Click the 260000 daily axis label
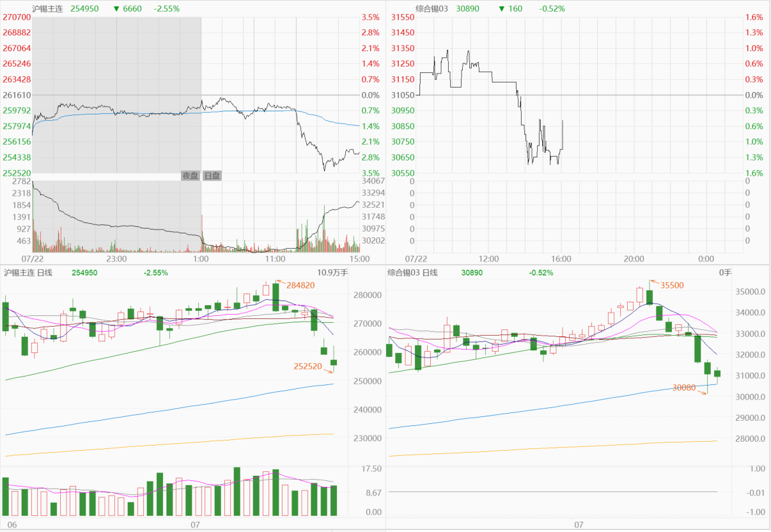This screenshot has width=771, height=532. pyautogui.click(x=367, y=352)
